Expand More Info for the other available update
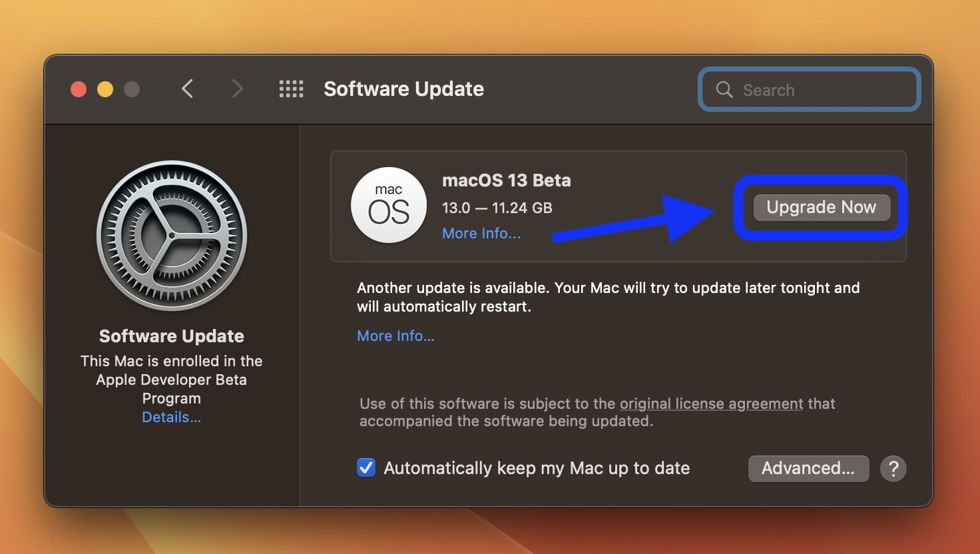Viewport: 980px width, 554px height. click(x=395, y=336)
